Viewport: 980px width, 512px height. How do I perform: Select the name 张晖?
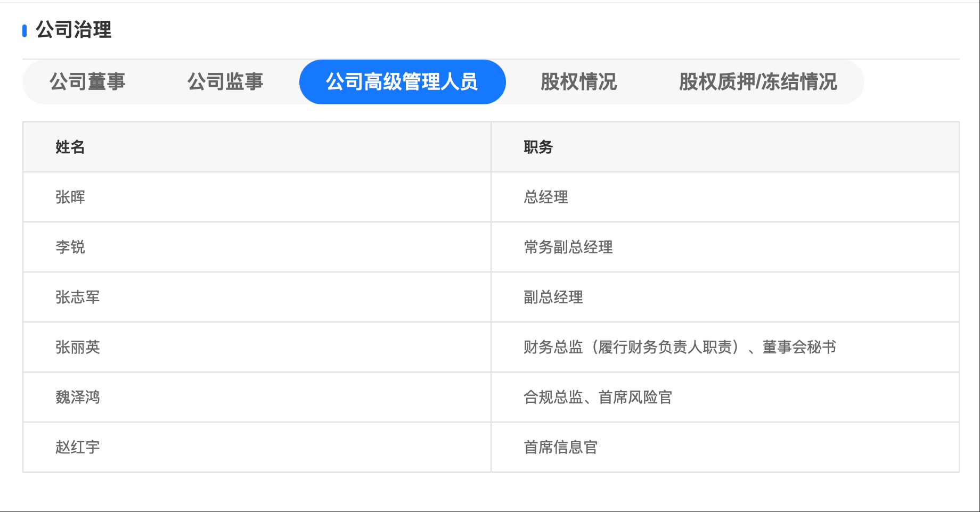pyautogui.click(x=70, y=197)
